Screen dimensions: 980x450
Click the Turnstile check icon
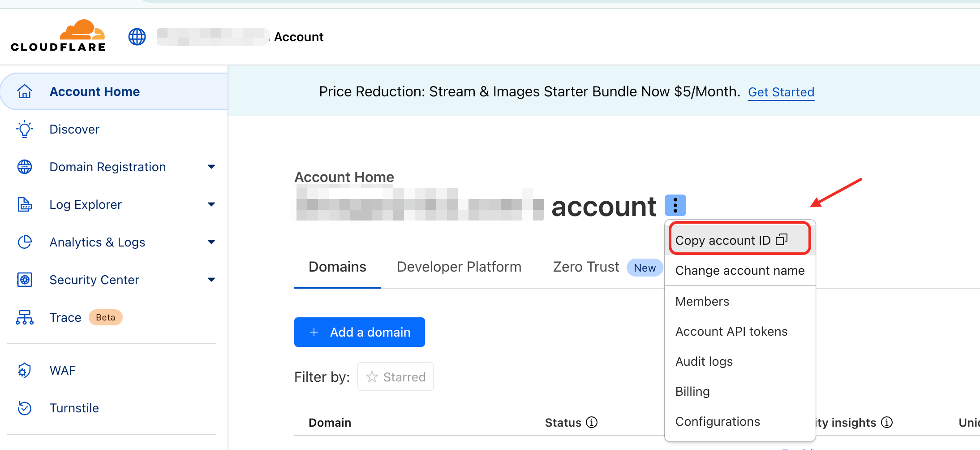pos(25,408)
